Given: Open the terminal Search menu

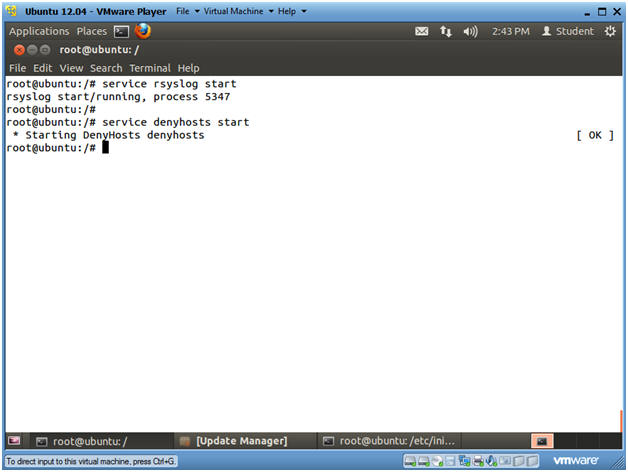Looking at the screenshot, I should [x=106, y=68].
